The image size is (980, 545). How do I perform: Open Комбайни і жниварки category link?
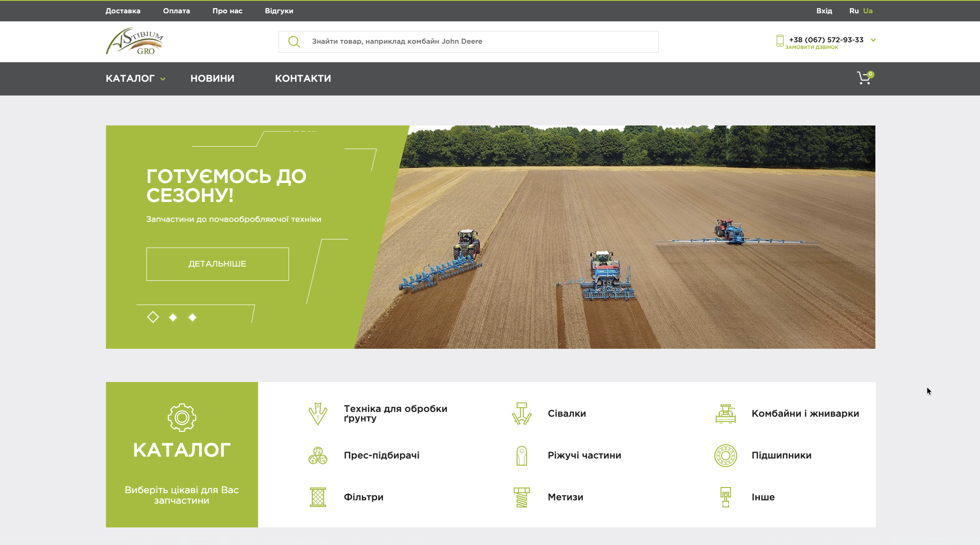click(x=805, y=414)
